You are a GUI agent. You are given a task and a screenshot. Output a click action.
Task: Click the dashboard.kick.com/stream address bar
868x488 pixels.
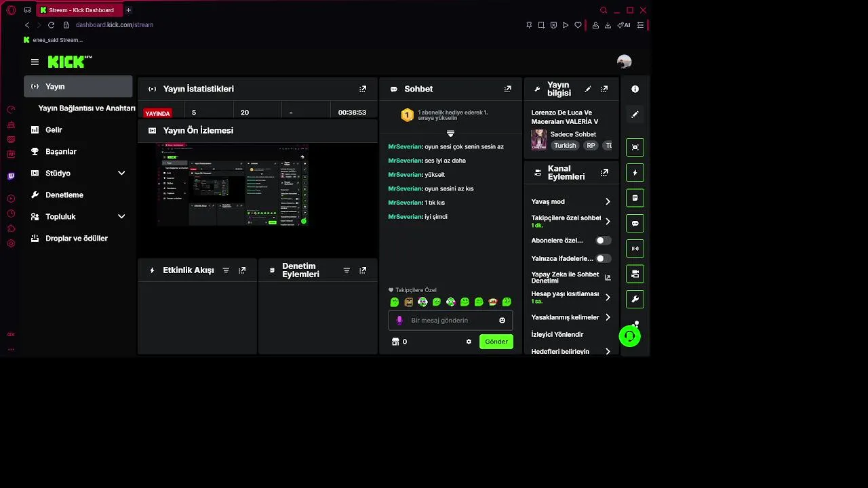(114, 25)
